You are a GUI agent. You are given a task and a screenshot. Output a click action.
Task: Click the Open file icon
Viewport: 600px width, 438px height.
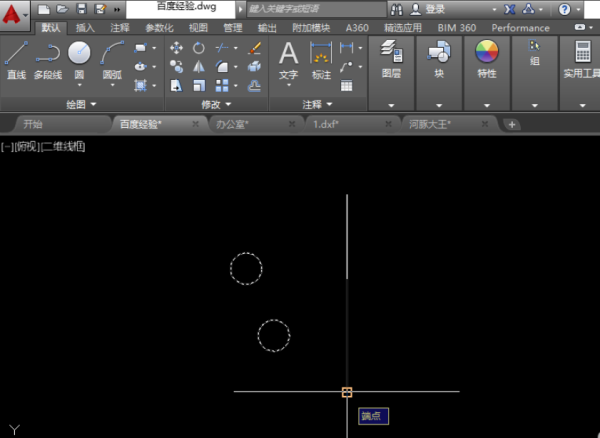click(62, 9)
